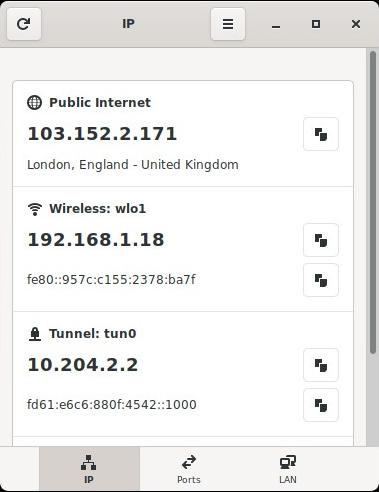Viewport: 379px width, 492px height.
Task: Refresh the IP address list
Action: 24,24
